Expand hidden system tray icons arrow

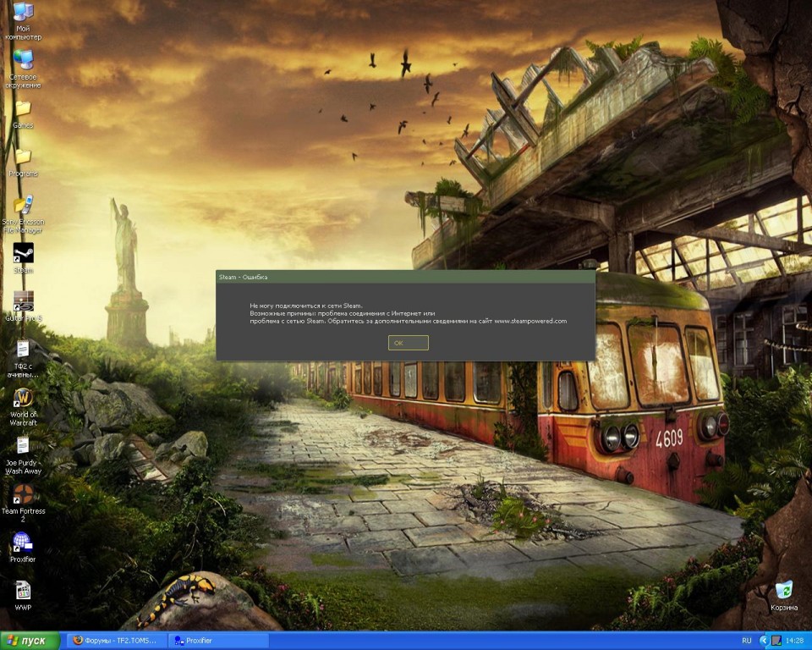[x=763, y=641]
